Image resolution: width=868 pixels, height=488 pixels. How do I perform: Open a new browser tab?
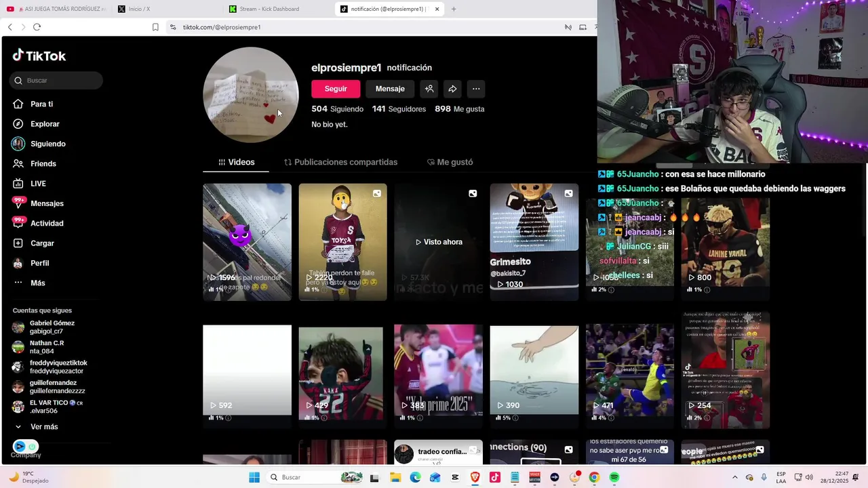(x=454, y=9)
